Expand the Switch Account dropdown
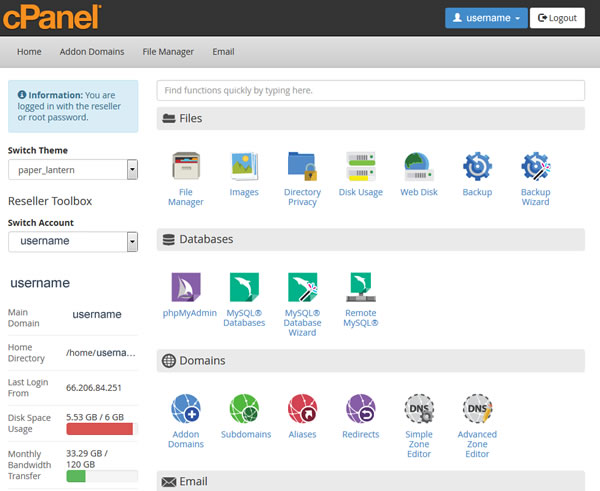This screenshot has height=491, width=600. pos(72,241)
